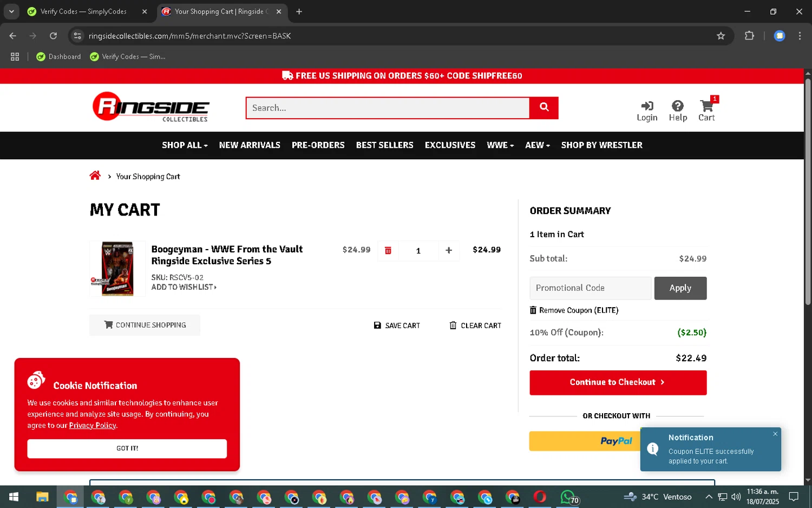Check out with PayPal button
Image resolution: width=812 pixels, height=508 pixels.
[x=585, y=441]
